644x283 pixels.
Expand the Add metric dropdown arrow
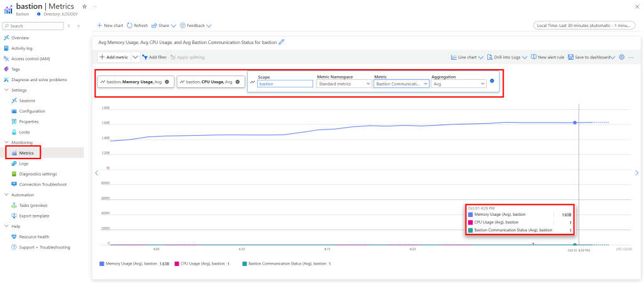click(136, 57)
